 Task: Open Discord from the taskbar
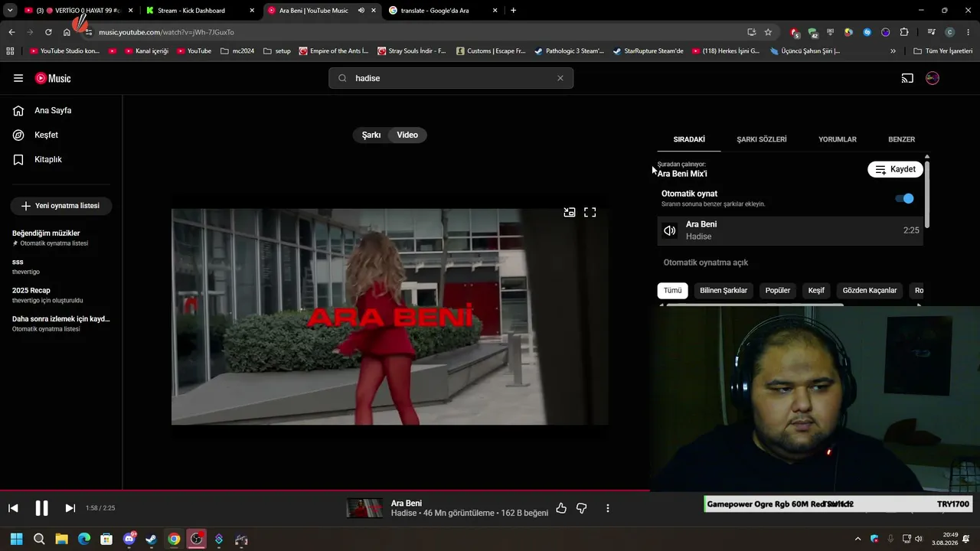click(x=129, y=540)
